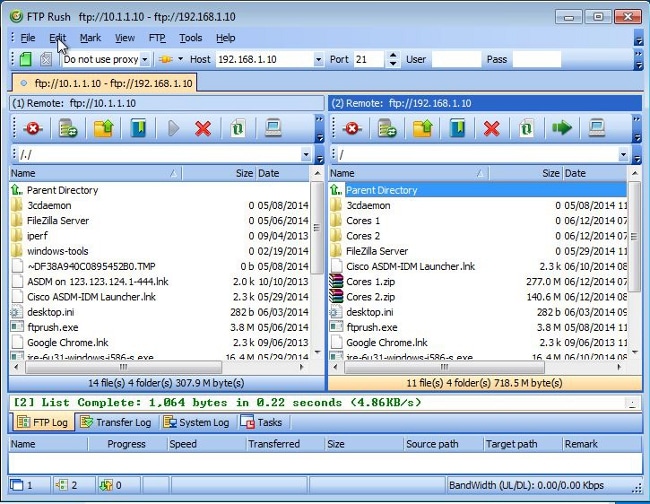
Task: Click red X delete icon in left pane
Action: click(x=203, y=128)
